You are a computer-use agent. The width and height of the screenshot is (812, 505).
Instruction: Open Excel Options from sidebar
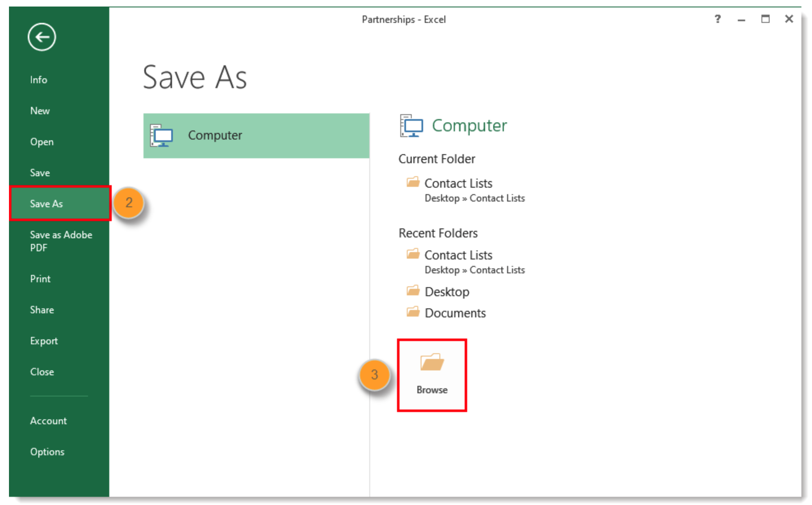pyautogui.click(x=47, y=452)
